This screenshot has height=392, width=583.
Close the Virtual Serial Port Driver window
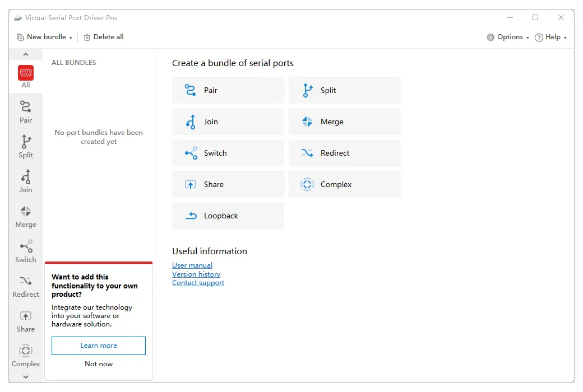[x=561, y=17]
